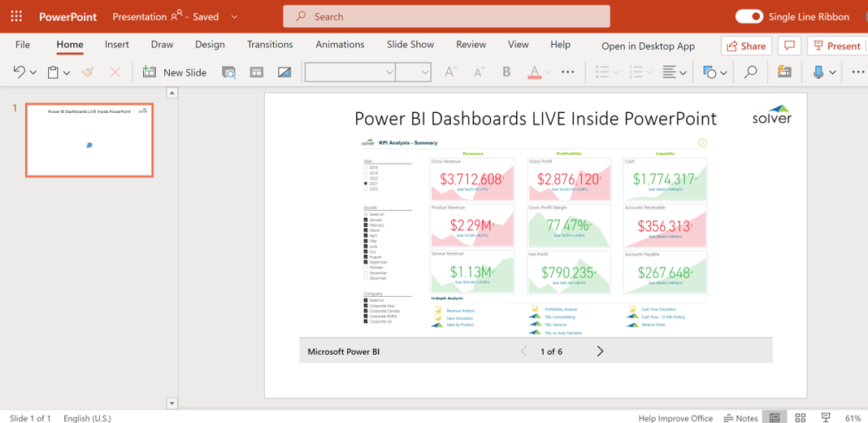Select slide 1 thumbnail
The image size is (868, 423).
[89, 140]
